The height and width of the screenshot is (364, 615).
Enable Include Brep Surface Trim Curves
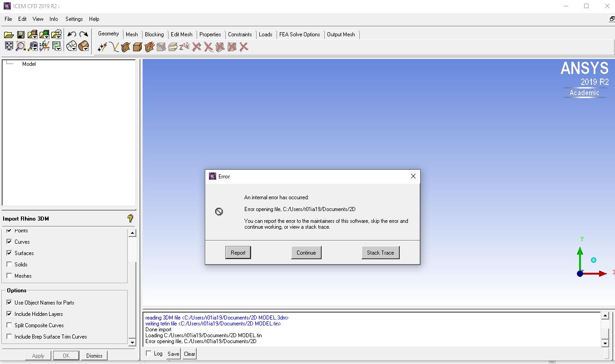click(x=9, y=336)
